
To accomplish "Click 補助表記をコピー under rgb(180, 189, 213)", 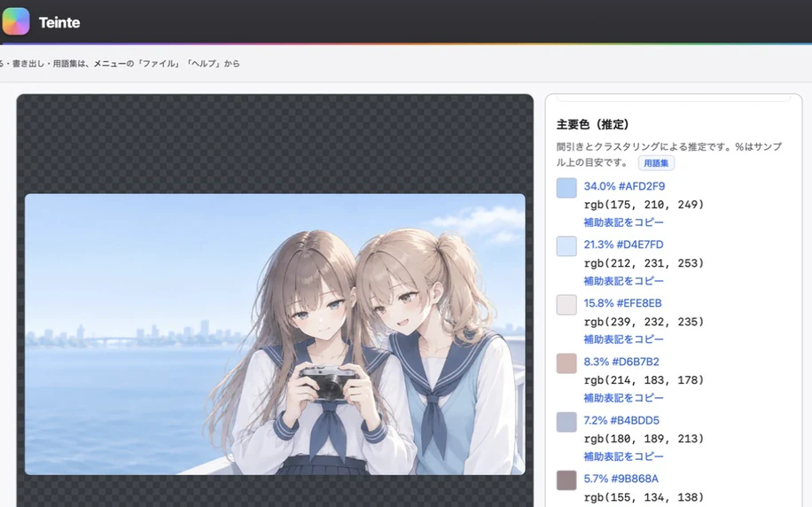I will 623,456.
